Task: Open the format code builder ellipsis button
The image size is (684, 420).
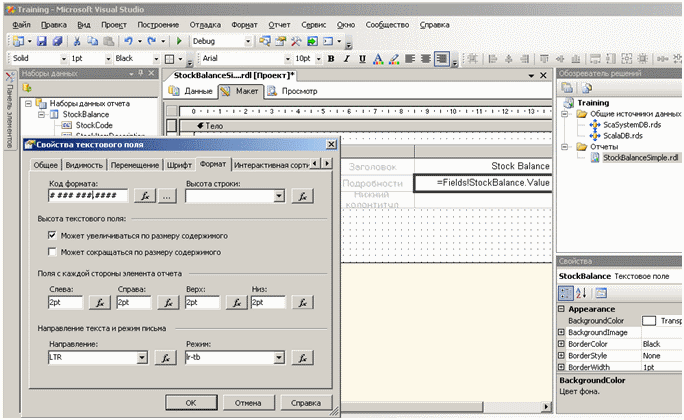Action: 167,196
